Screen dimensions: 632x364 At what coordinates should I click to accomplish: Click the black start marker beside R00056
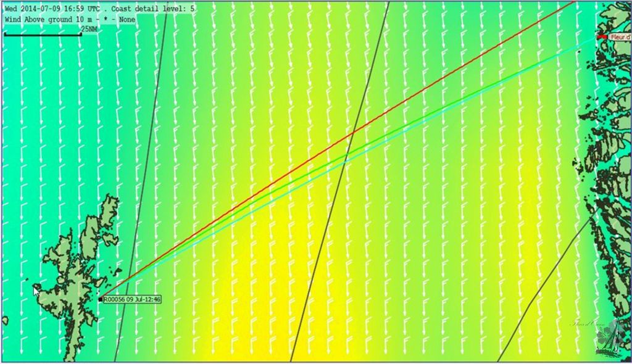pyautogui.click(x=100, y=300)
